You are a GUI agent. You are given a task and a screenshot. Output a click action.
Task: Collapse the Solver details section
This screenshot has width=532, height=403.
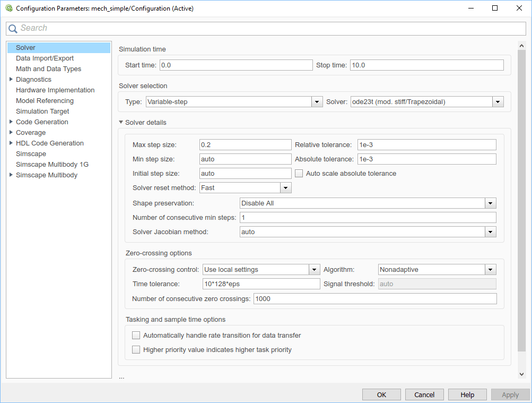[x=121, y=122]
